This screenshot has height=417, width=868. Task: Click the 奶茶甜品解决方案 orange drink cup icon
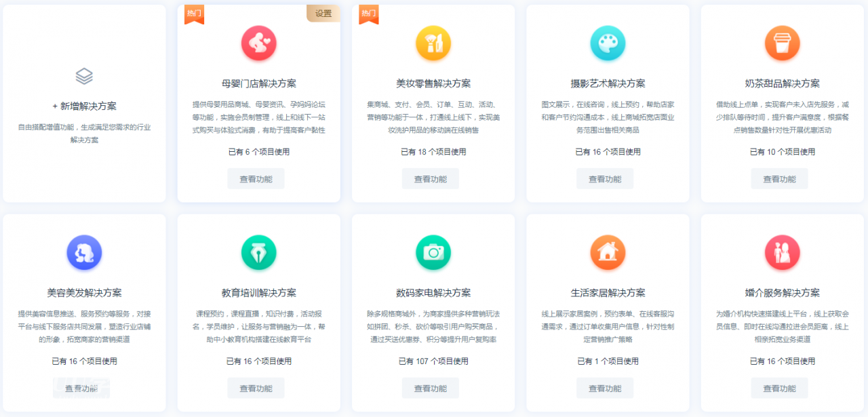[x=781, y=43]
